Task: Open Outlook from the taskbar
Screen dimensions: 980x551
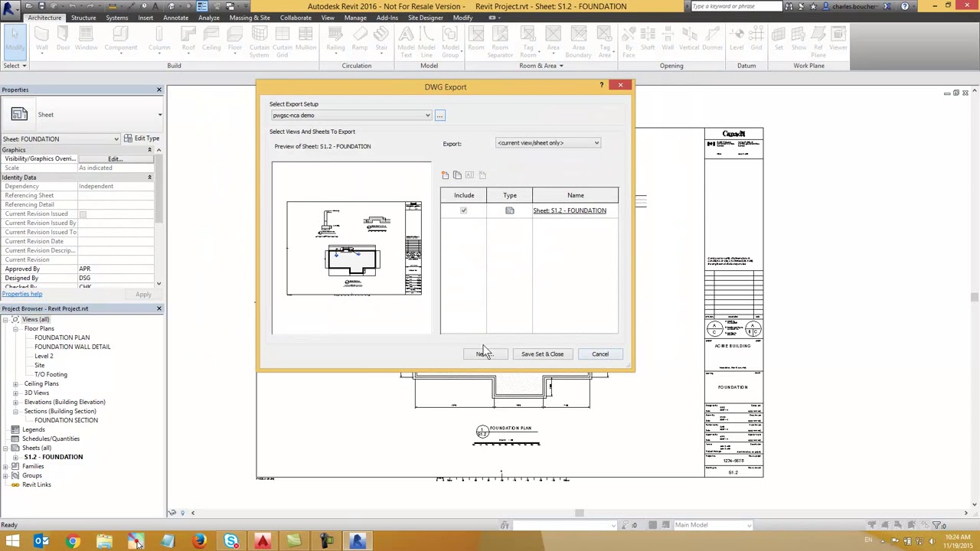Action: point(41,542)
